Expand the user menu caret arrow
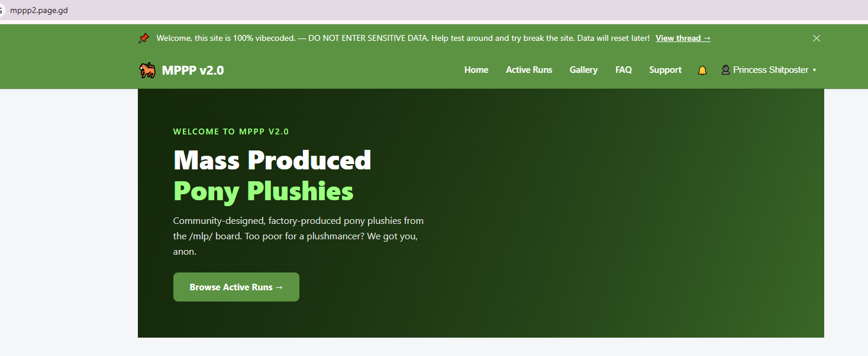The image size is (868, 356). coord(814,70)
